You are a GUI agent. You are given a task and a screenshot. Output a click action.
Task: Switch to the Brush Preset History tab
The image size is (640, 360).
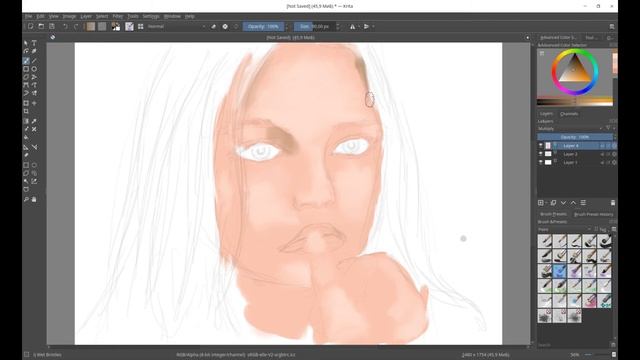pyautogui.click(x=593, y=214)
